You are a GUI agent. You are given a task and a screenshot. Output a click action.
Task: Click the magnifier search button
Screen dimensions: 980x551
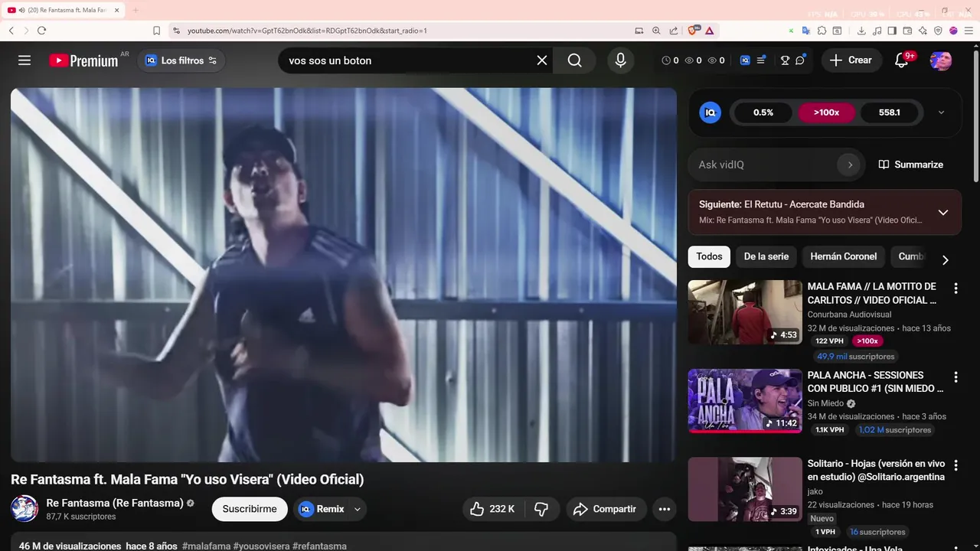(575, 60)
